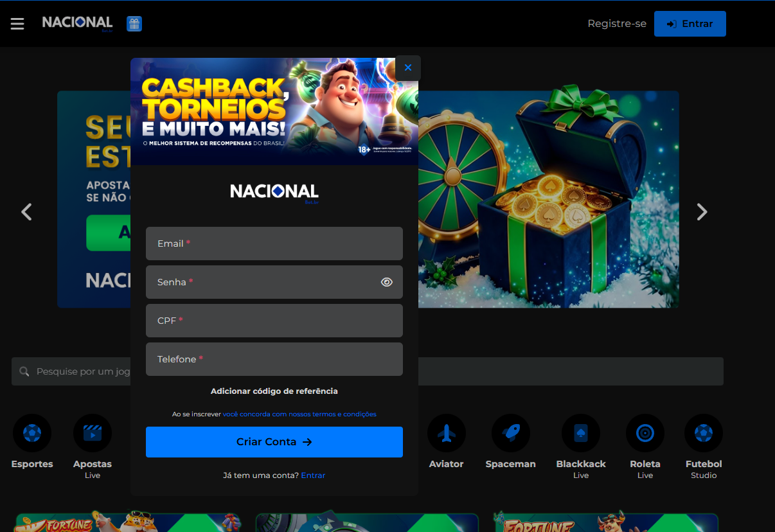Select the Blackjack Live card icon
The image size is (775, 532).
(581, 433)
